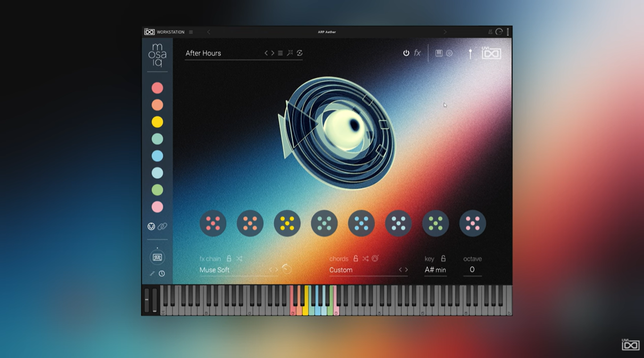
Task: Toggle the effects power button
Action: click(406, 53)
